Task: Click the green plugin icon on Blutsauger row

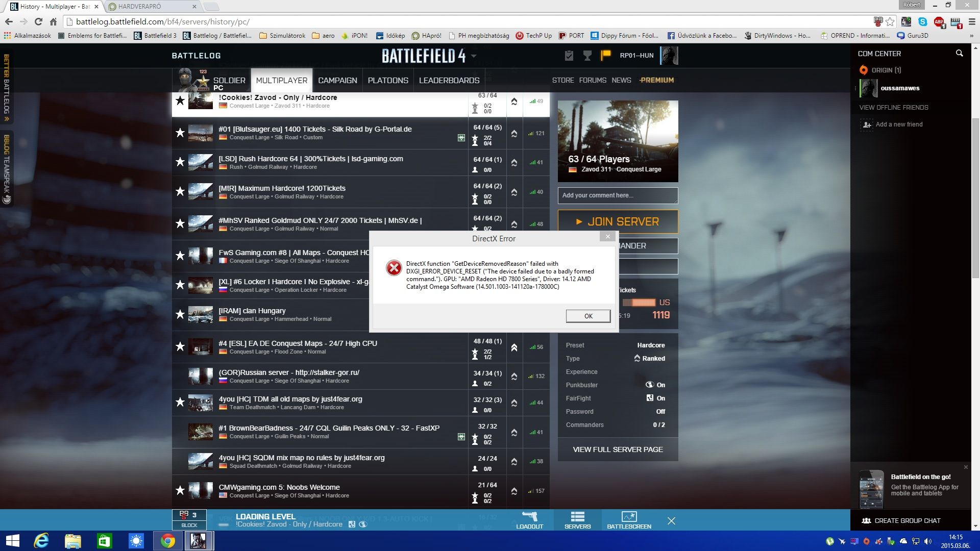Action: [x=461, y=138]
